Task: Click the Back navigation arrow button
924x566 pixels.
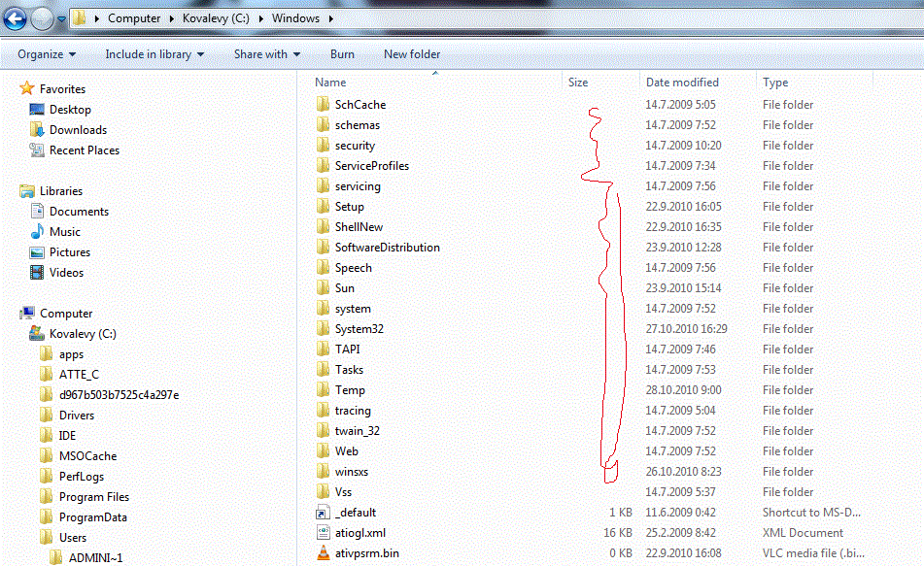Action: pyautogui.click(x=15, y=18)
